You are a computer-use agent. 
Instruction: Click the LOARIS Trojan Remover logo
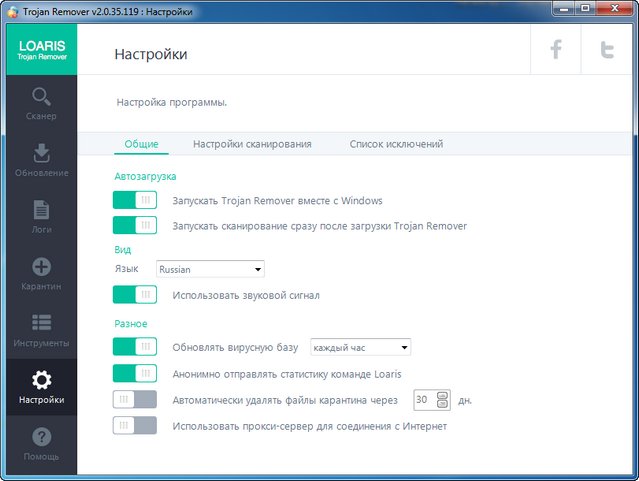point(41,51)
